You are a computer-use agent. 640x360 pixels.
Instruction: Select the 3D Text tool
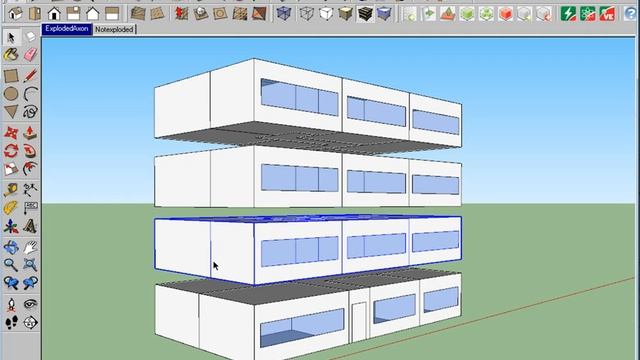30,226
